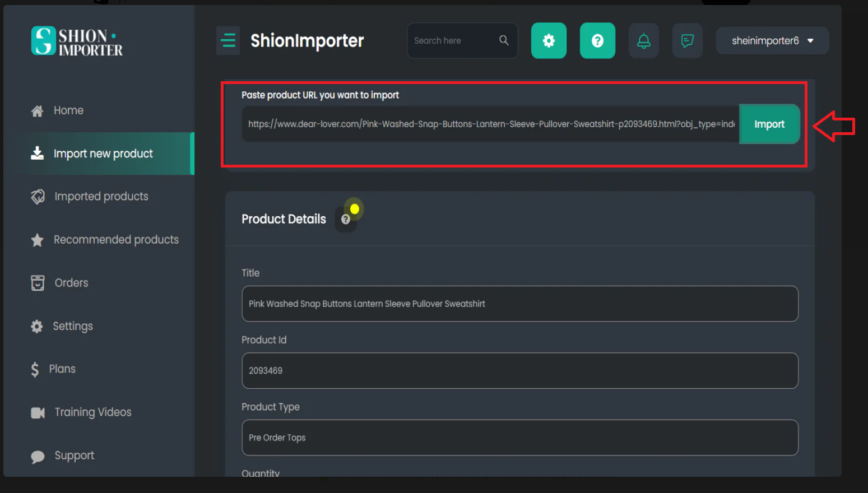Click the Product Details heading

click(x=284, y=219)
